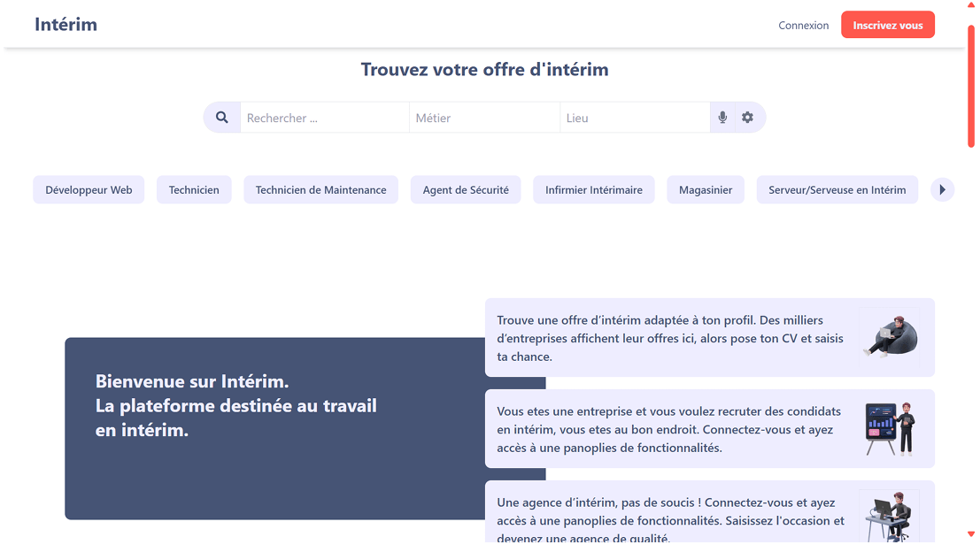Open search settings gear icon
Screen dimensions: 980x560
click(x=747, y=118)
